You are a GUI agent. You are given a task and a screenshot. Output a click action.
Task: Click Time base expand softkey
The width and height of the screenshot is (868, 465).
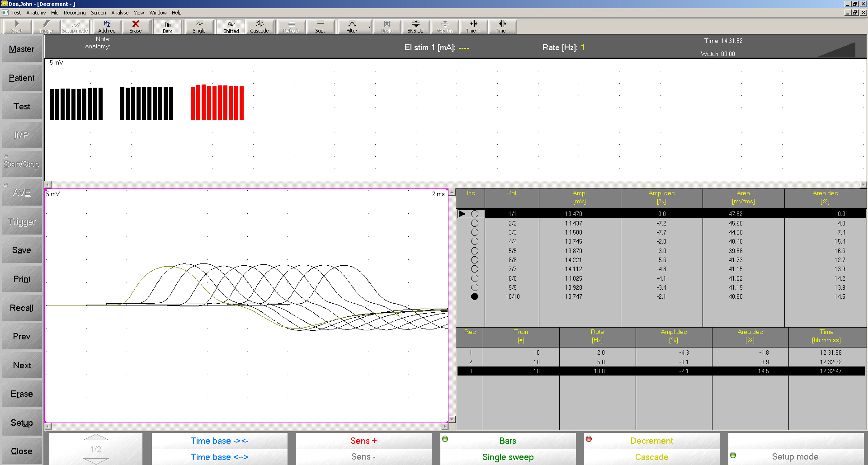(x=220, y=457)
